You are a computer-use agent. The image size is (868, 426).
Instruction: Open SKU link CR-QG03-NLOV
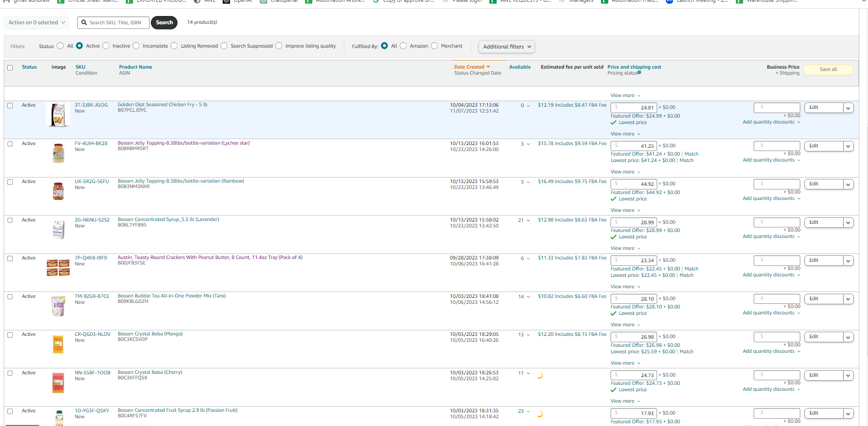pos(92,334)
